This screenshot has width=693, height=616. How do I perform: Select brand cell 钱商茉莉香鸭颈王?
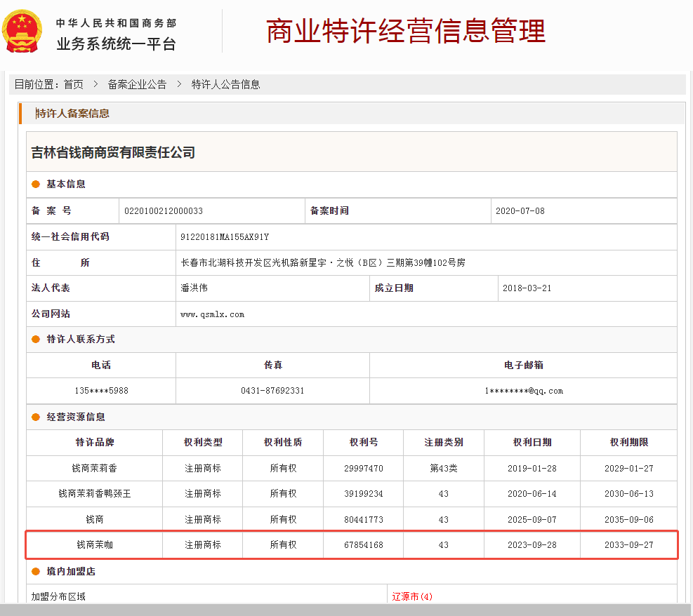(x=95, y=494)
